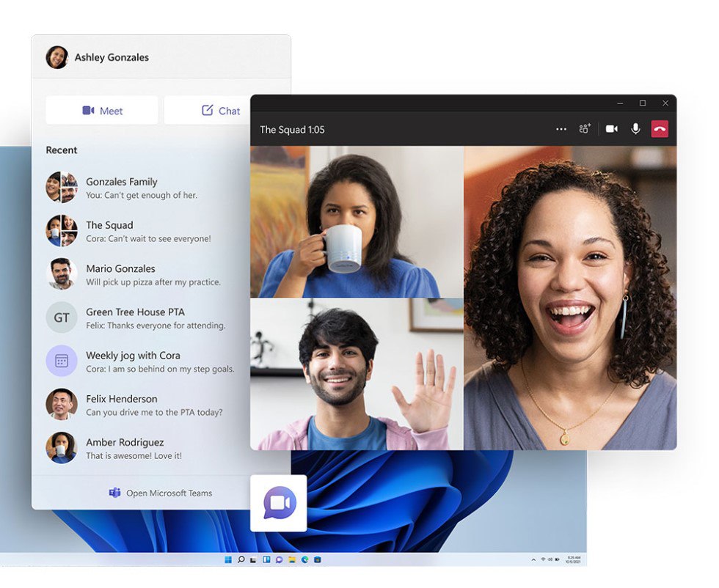This screenshot has height=588, width=719.
Task: Click the Gonzales Family group avatar
Action: coord(62,187)
